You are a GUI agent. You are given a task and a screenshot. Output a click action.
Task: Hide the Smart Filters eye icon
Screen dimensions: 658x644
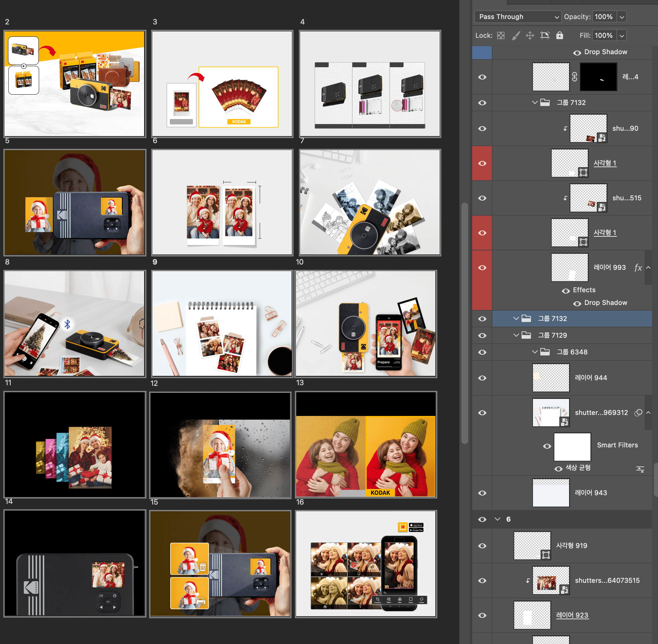coord(547,446)
